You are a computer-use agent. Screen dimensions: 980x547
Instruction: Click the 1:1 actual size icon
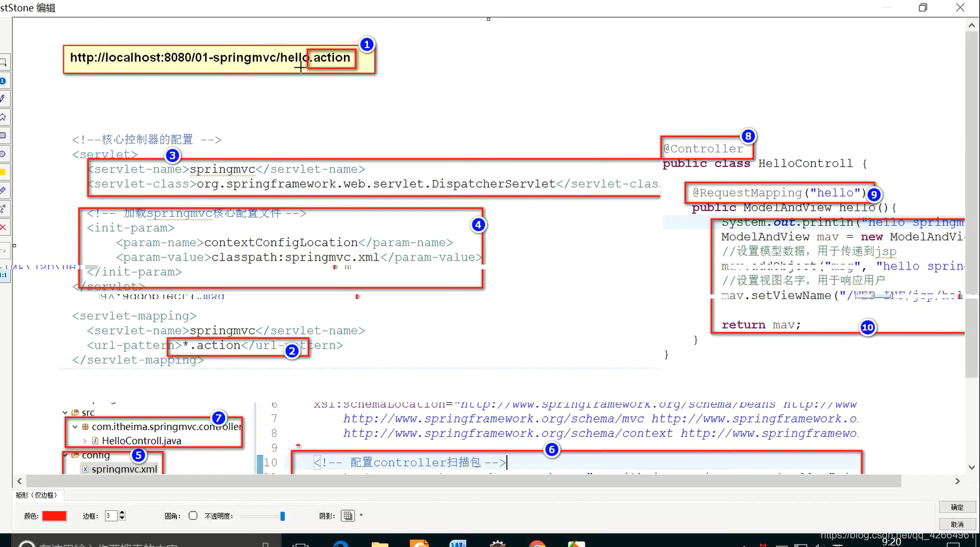tap(4, 275)
